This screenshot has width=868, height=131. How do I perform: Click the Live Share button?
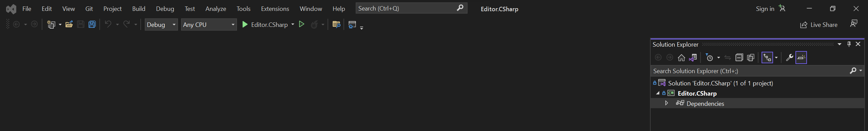click(x=819, y=25)
